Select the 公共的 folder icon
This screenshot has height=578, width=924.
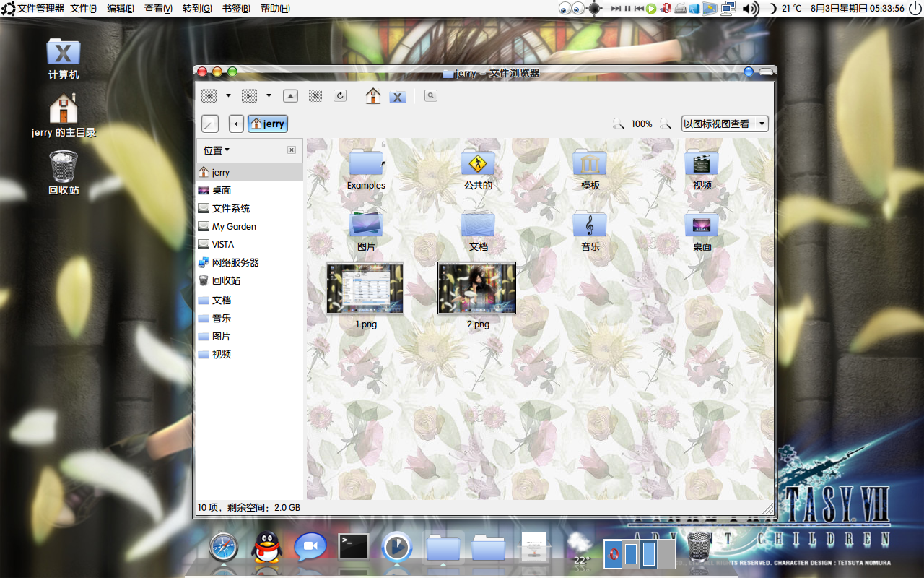(x=478, y=164)
